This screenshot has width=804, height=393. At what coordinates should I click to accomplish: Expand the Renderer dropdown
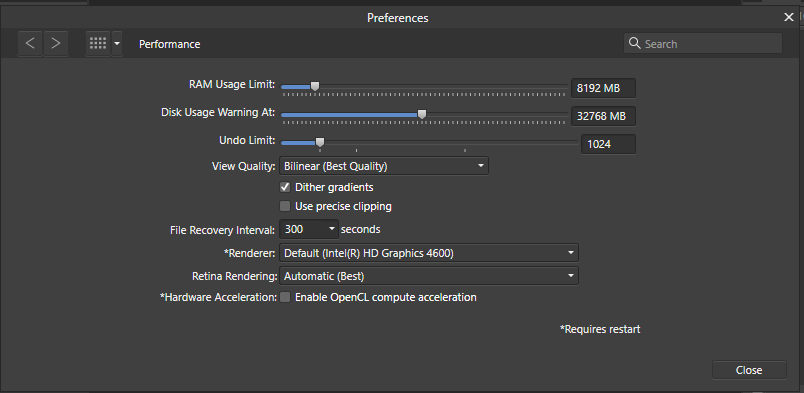click(x=429, y=253)
